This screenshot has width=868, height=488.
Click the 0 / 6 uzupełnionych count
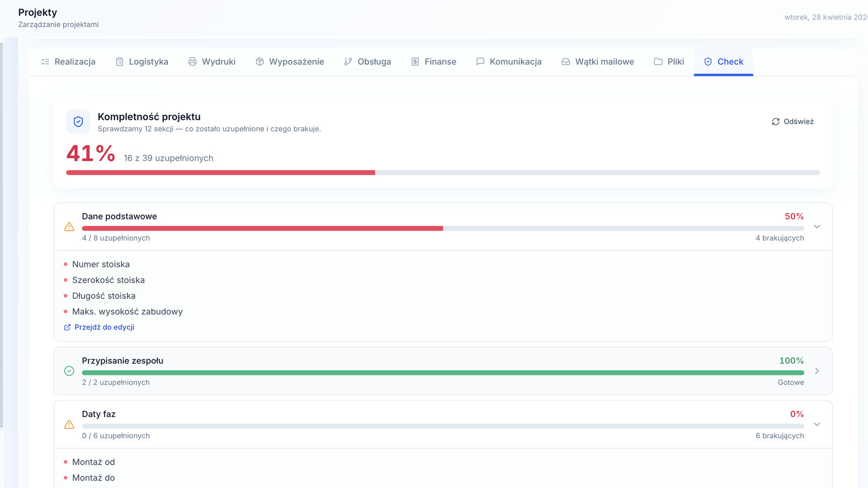coord(116,436)
